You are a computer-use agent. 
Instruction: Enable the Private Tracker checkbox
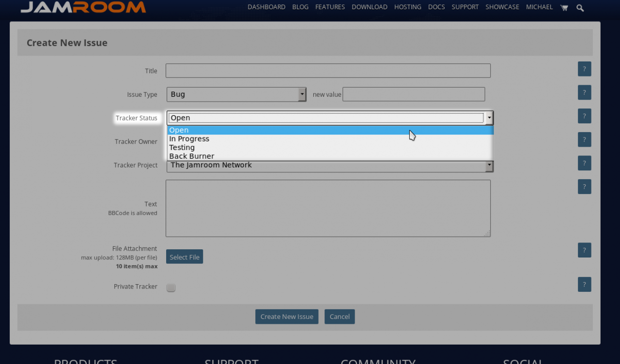(x=171, y=288)
